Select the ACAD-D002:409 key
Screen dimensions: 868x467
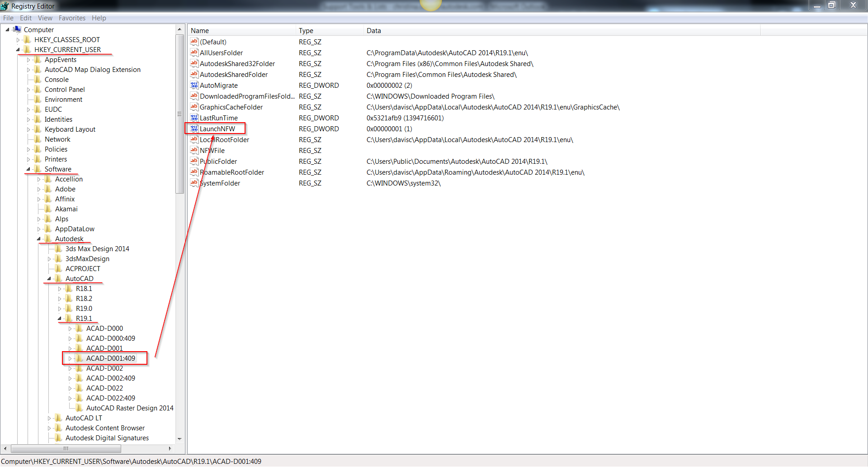pos(110,378)
